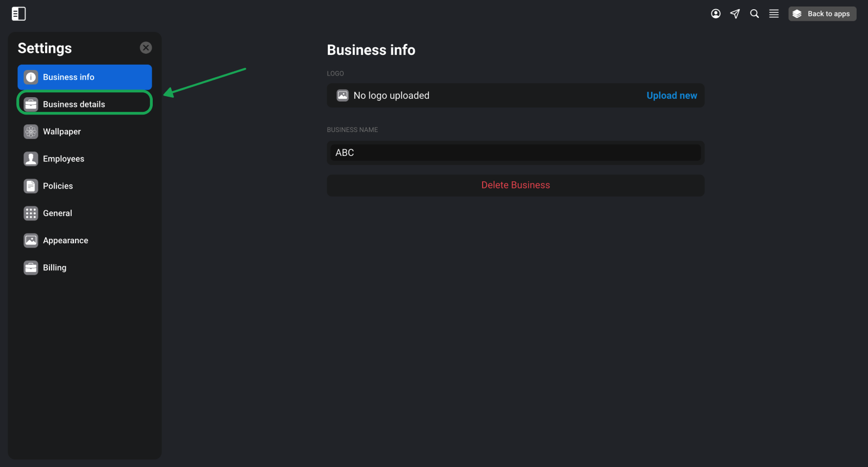Image resolution: width=868 pixels, height=467 pixels.
Task: Toggle the sidebar panel icon
Action: coord(18,14)
